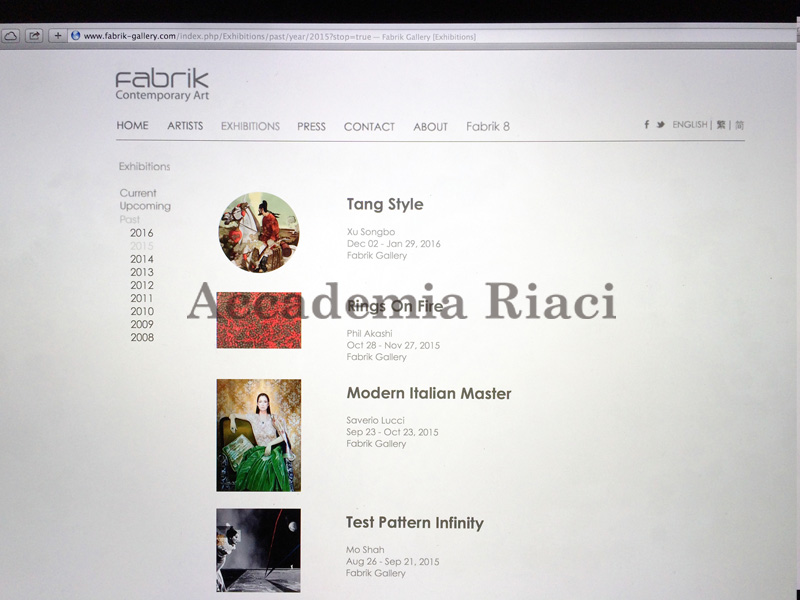800x600 pixels.
Task: Select Past exhibitions in sidebar
Action: point(130,219)
